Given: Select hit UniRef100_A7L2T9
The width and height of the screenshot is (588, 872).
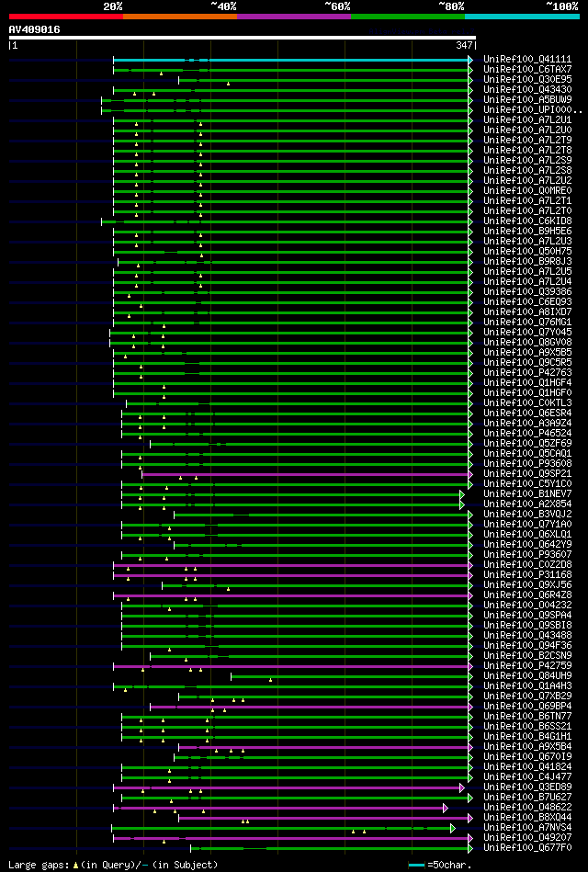Looking at the screenshot, I should pos(527,141).
